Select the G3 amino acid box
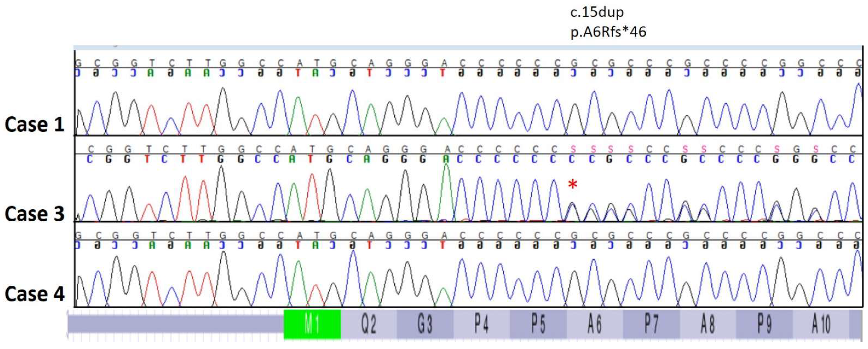The image size is (868, 349). point(425,324)
